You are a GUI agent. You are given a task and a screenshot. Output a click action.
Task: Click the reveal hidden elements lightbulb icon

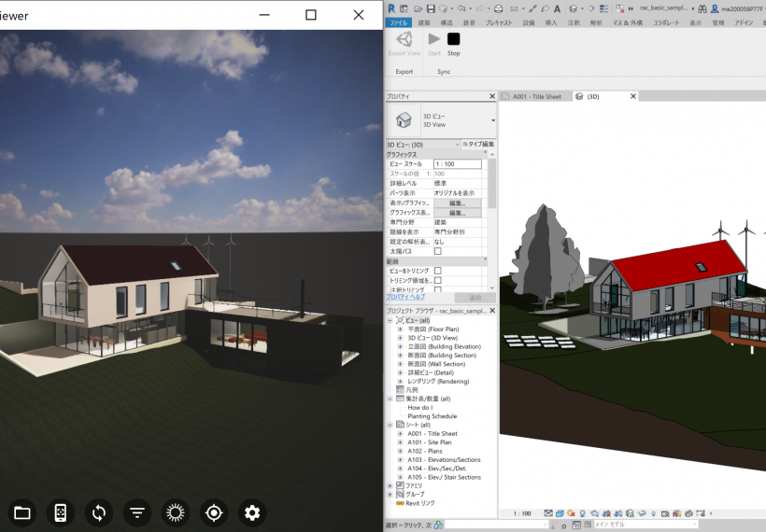[653, 513]
